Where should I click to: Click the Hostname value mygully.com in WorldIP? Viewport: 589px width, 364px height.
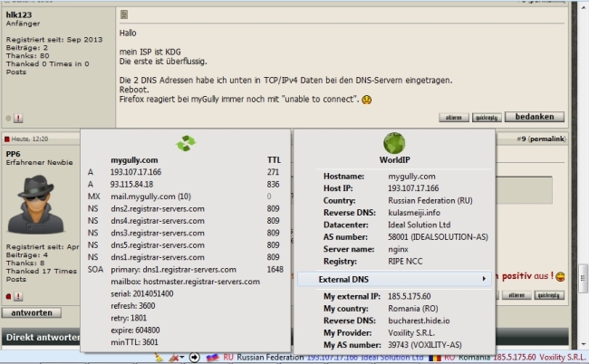coord(411,176)
